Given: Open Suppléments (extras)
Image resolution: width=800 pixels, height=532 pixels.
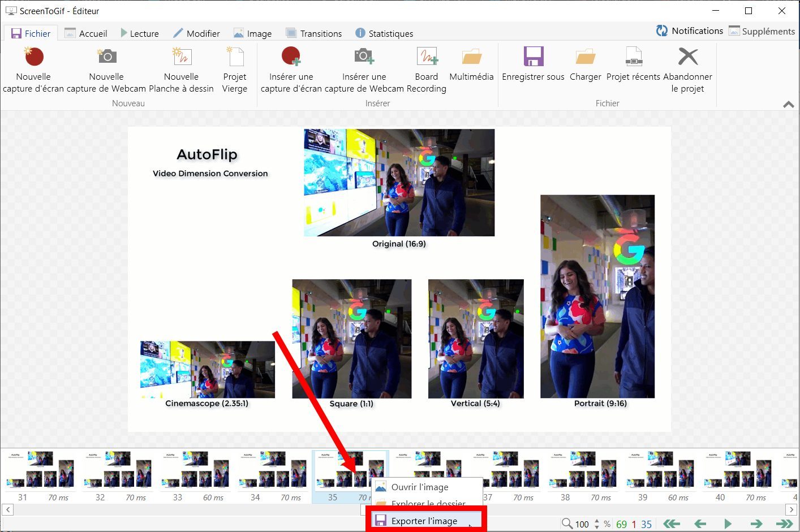Looking at the screenshot, I should click(762, 31).
